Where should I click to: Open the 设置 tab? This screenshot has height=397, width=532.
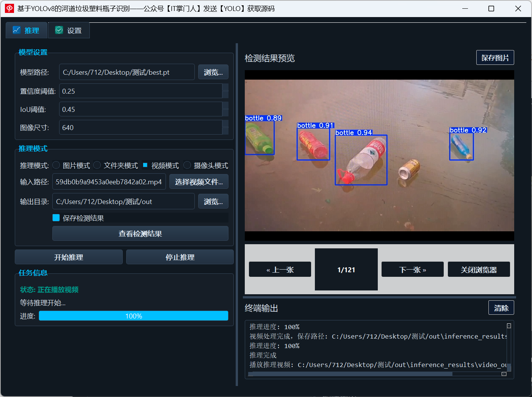(69, 30)
